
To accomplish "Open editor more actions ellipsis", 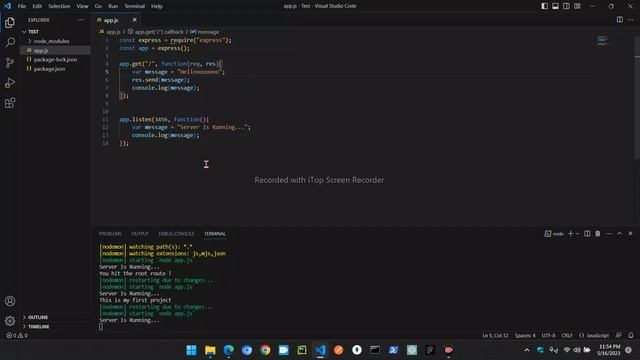I will (631, 20).
